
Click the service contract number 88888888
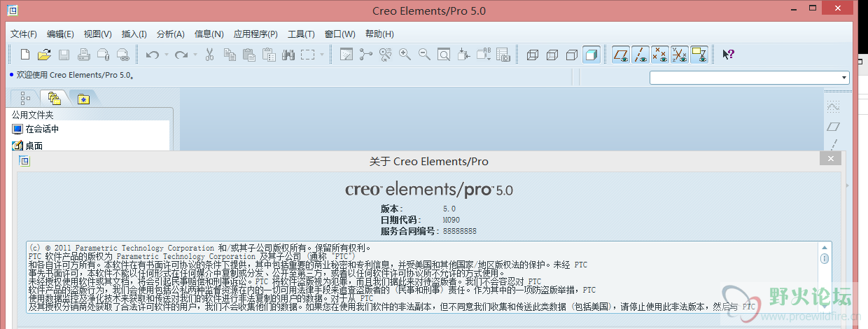tap(460, 231)
